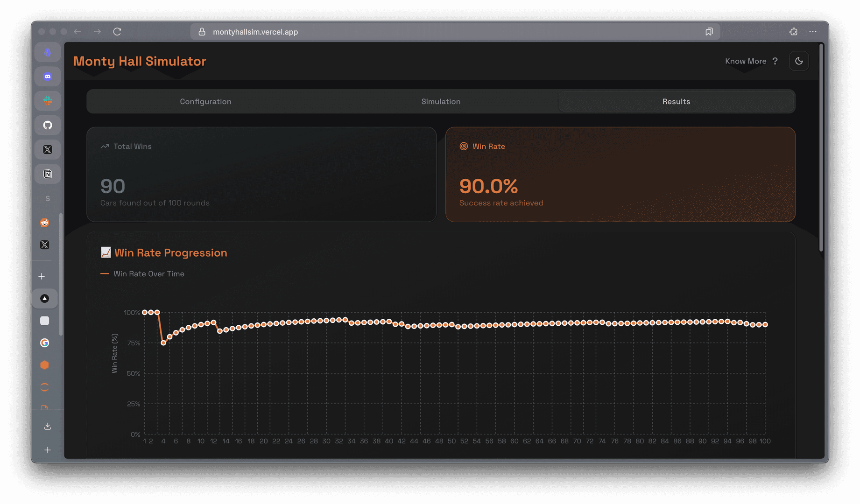Open the Slack pinned tab in the sidebar
The image size is (860, 504).
click(x=48, y=101)
